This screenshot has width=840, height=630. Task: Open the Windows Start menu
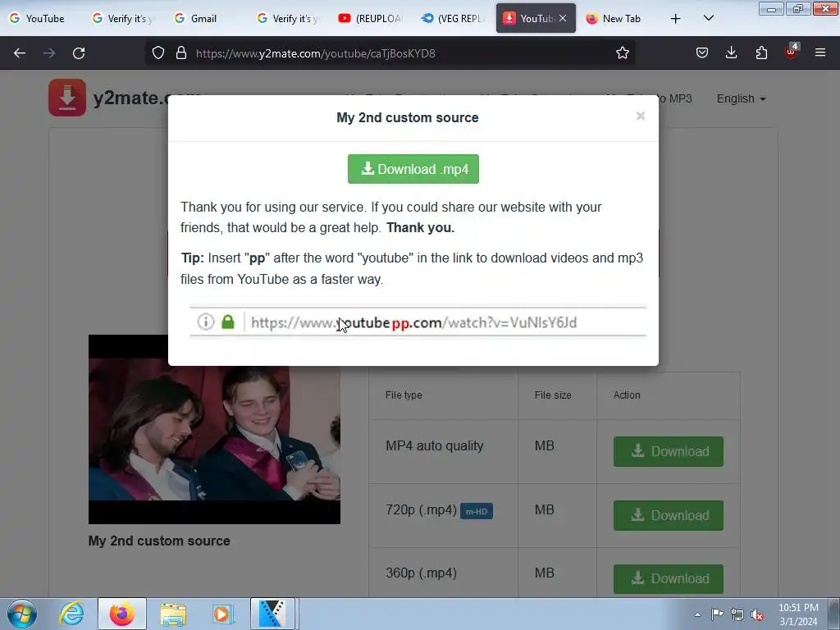click(x=22, y=614)
